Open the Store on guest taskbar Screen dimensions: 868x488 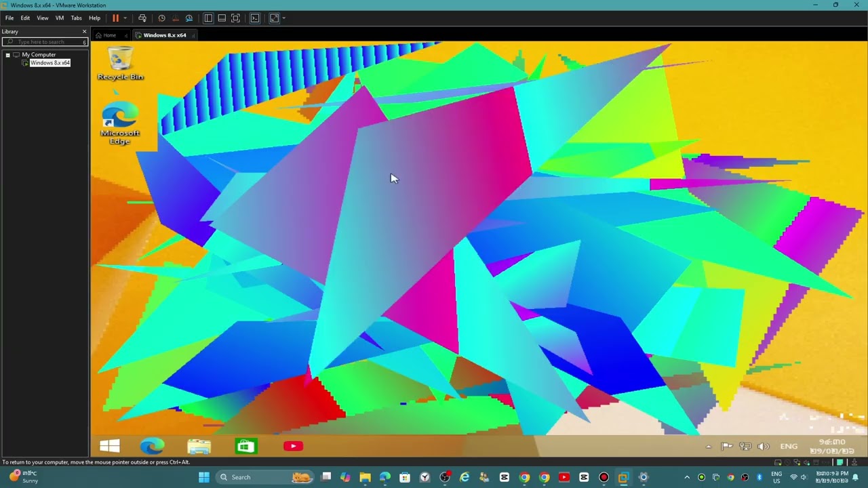point(245,446)
